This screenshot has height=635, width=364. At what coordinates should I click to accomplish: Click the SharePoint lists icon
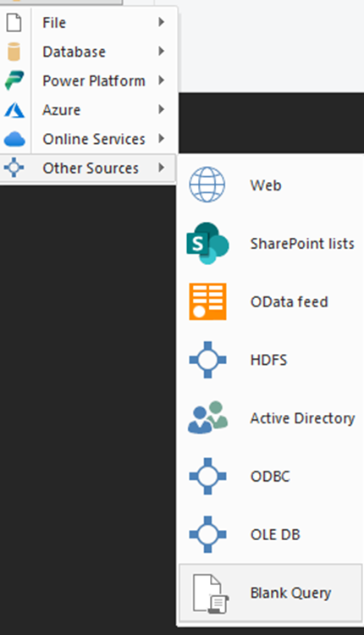(207, 243)
